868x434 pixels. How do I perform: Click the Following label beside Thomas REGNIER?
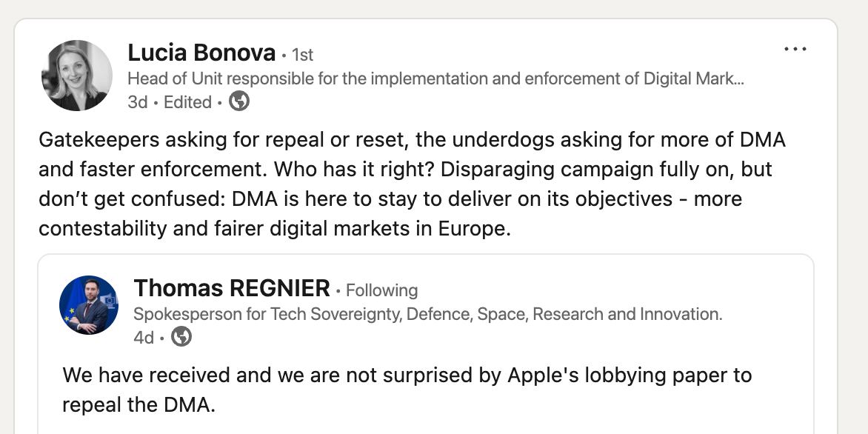point(381,290)
